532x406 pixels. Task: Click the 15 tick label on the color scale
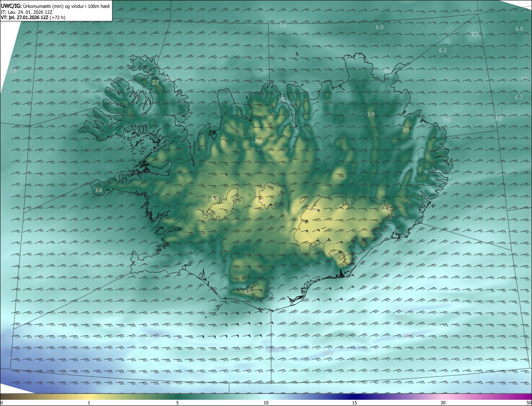(x=355, y=403)
